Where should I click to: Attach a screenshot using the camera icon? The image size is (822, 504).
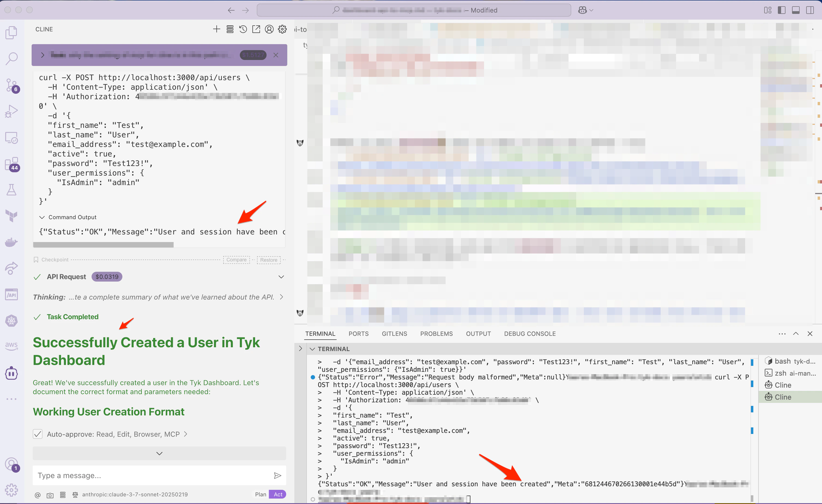(50, 495)
